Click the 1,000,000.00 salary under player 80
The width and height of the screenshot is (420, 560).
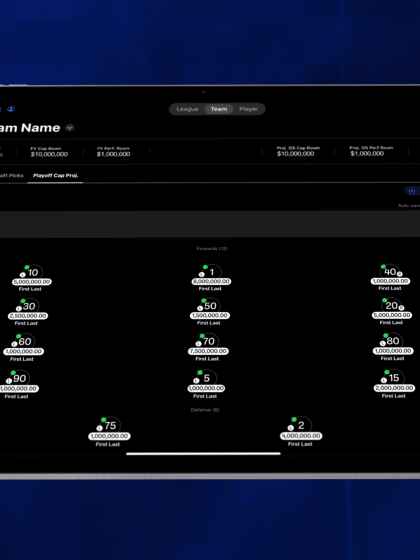point(393,351)
